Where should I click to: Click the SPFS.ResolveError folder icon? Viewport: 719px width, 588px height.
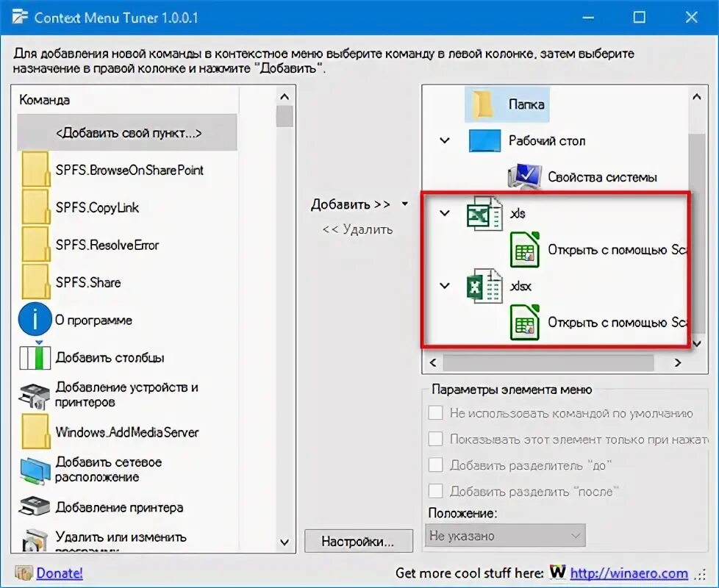coord(35,245)
